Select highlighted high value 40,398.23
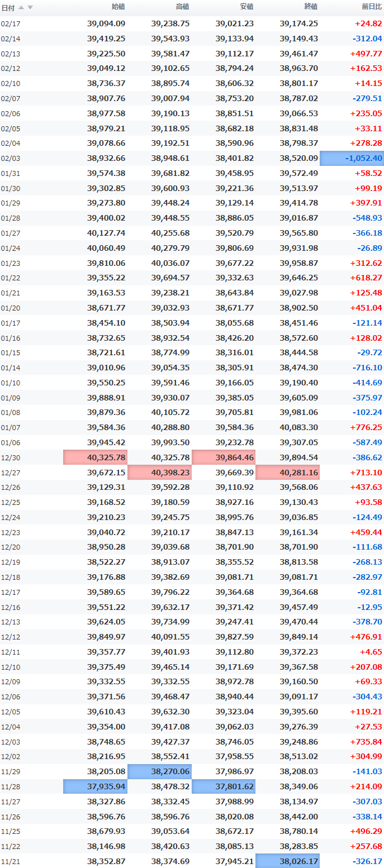Screen dimensions: 384x868 point(160,473)
